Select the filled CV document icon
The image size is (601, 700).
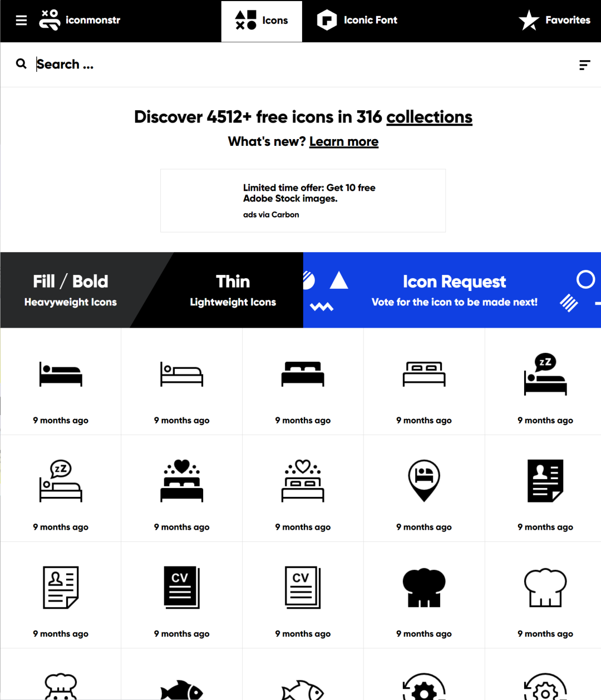[x=181, y=587]
